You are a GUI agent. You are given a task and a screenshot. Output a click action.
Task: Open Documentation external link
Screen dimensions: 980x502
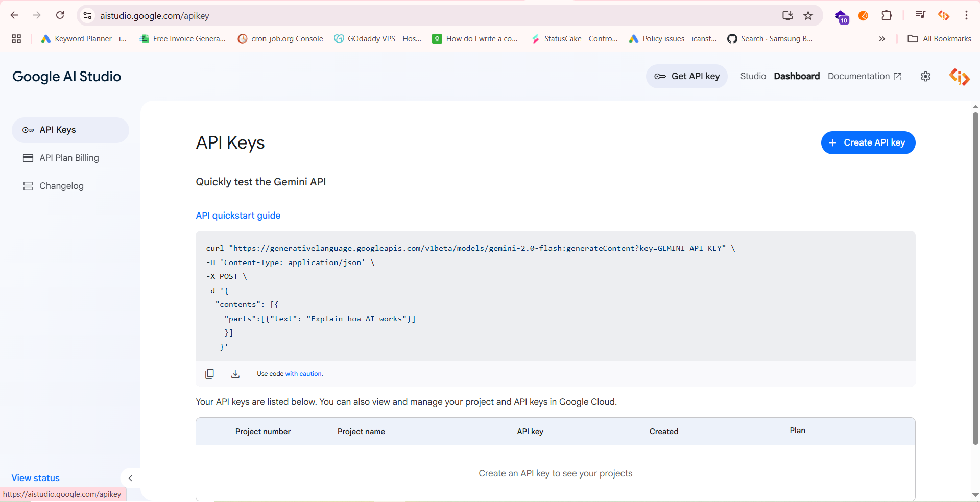(x=865, y=76)
